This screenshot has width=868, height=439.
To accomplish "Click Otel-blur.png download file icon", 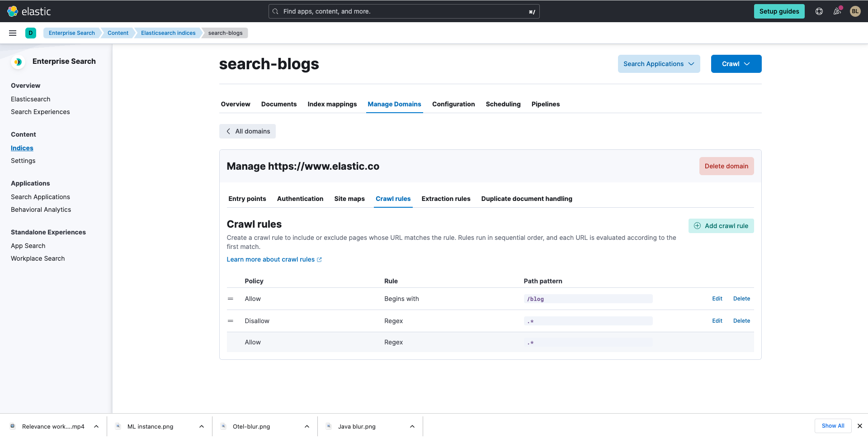I will (223, 426).
